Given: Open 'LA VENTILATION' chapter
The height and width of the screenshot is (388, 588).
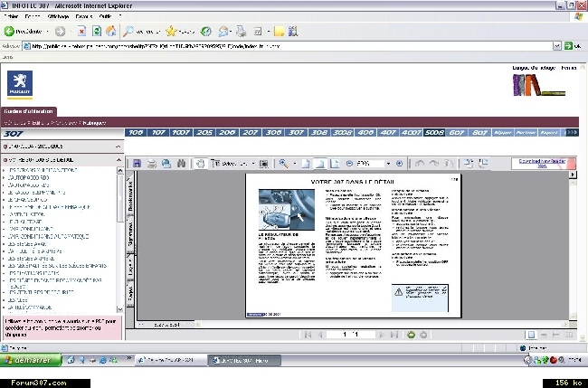Looking at the screenshot, I should click(26, 214).
